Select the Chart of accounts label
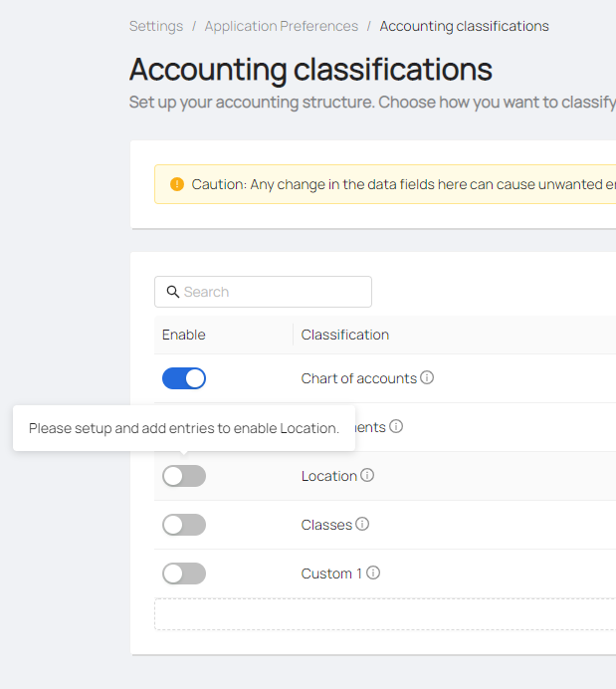The width and height of the screenshot is (616, 689). coord(358,378)
